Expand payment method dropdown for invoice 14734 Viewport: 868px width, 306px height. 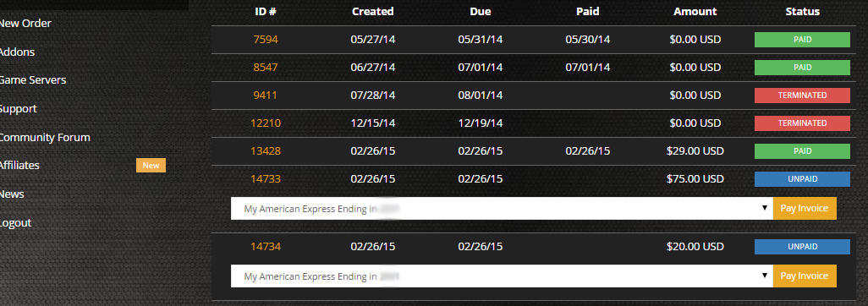pyautogui.click(x=502, y=276)
